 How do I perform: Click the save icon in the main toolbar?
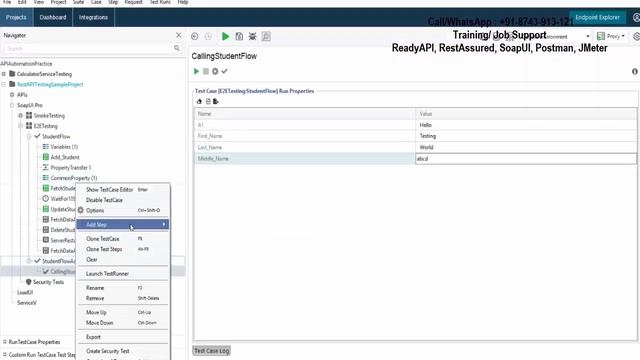coord(239,36)
